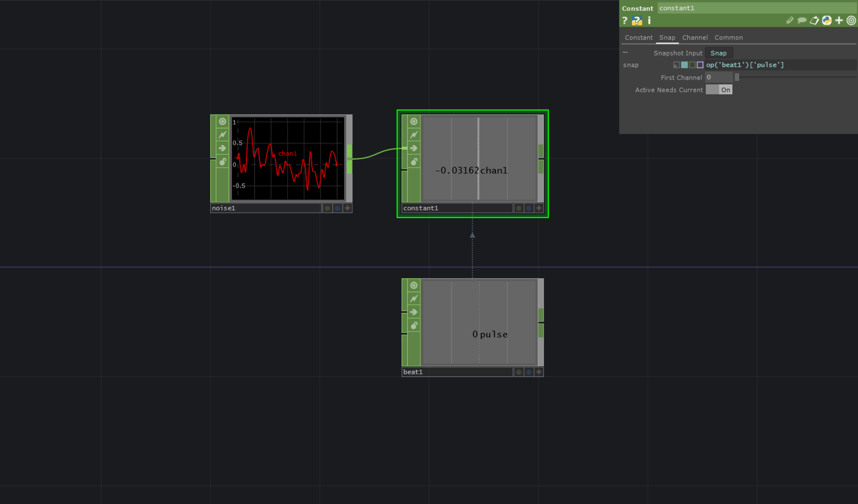The image size is (858, 504).
Task: Click the constant1 output connector
Action: click(x=541, y=159)
